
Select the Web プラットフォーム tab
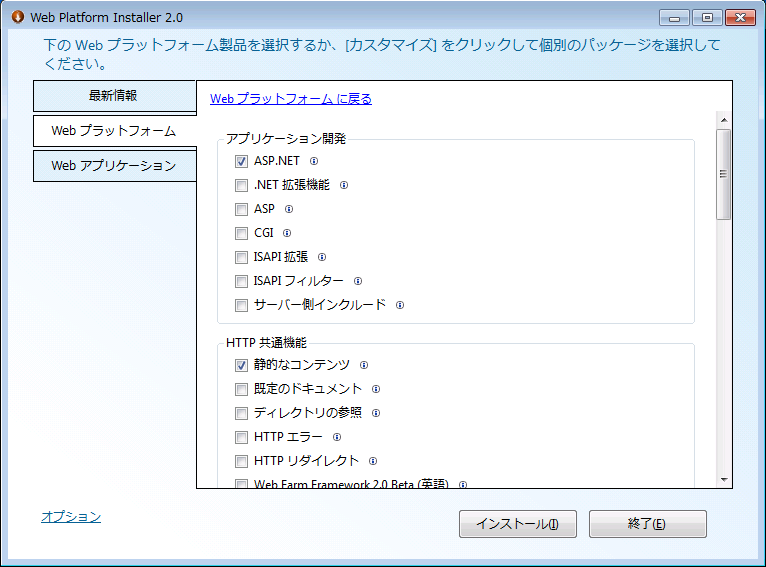pyautogui.click(x=115, y=131)
